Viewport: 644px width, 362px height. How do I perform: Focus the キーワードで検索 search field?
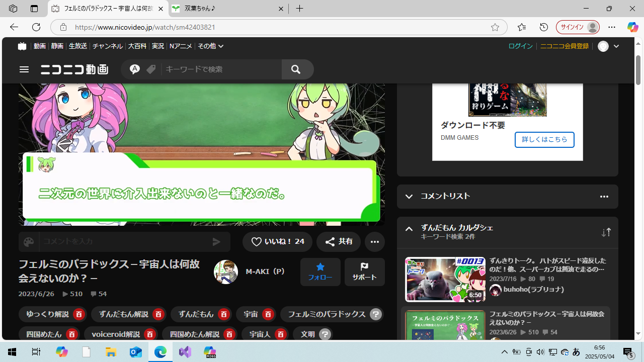[221, 69]
